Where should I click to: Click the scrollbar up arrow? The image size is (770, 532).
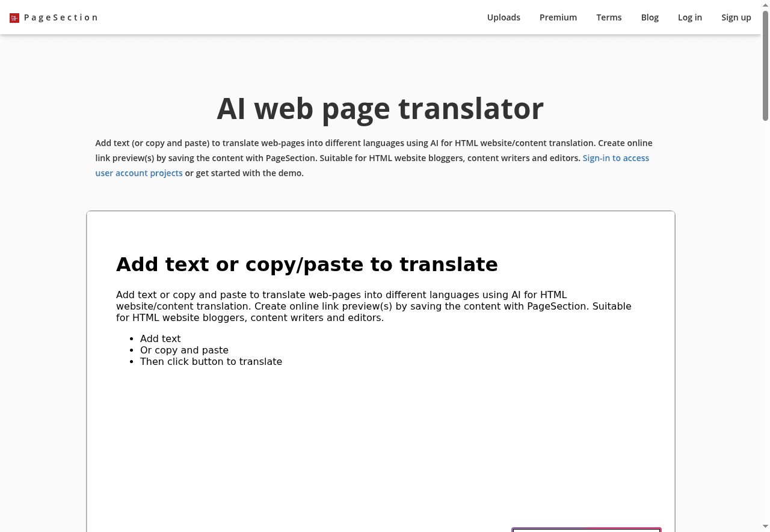(765, 5)
